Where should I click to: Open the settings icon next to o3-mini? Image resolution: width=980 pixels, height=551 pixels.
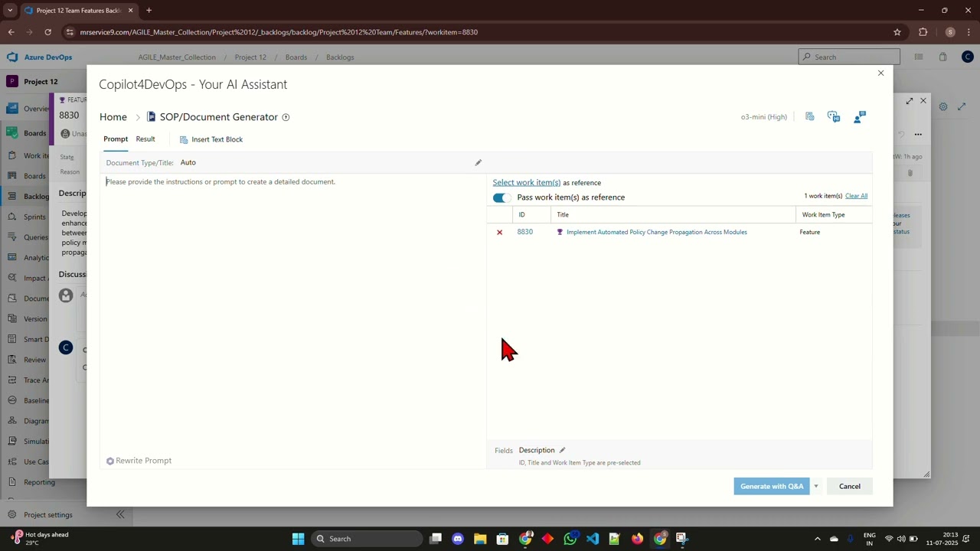click(x=809, y=117)
